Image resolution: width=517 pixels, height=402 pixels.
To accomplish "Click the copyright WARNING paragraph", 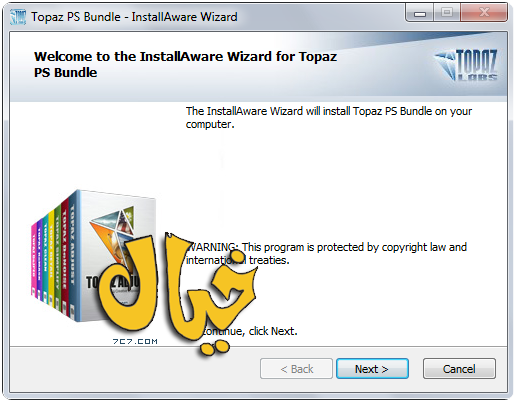I will click(x=326, y=253).
